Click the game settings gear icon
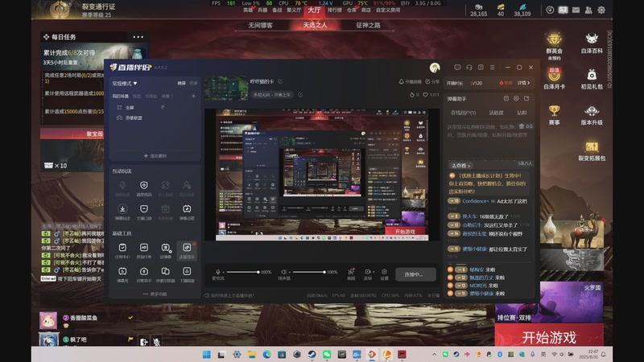The image size is (644, 362). [601, 10]
